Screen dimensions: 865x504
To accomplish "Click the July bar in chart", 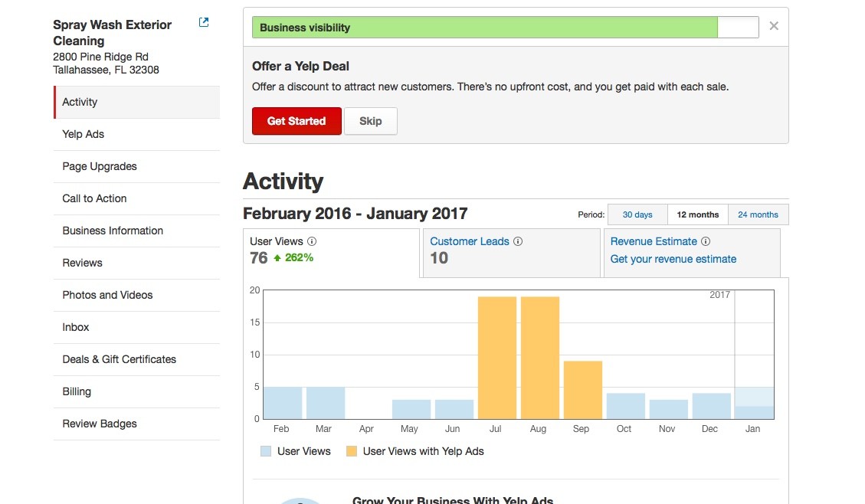I will (x=497, y=358).
